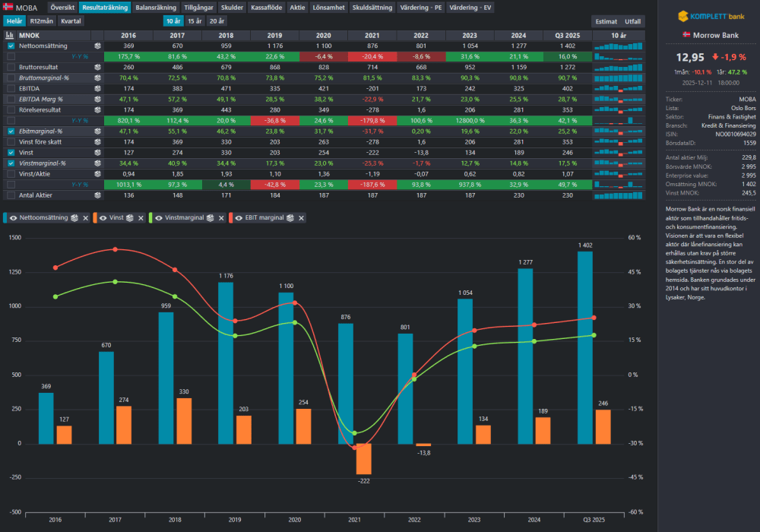This screenshot has height=532, width=760.
Task: Remove Vinstmarginal series with its X icon
Action: (x=221, y=218)
